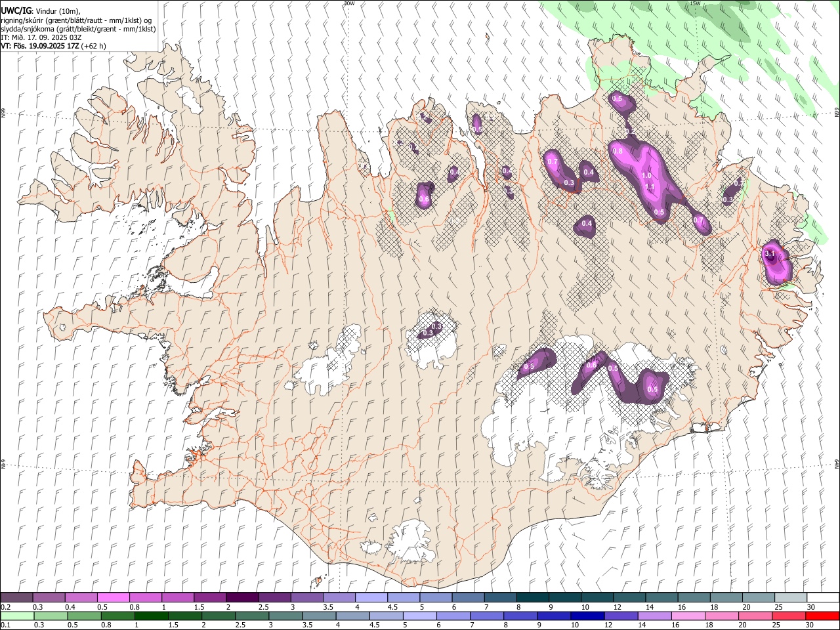Click the 'IT: Mið. 17. 09. 2025 03Z' line
This screenshot has height=630, width=840.
[41, 37]
